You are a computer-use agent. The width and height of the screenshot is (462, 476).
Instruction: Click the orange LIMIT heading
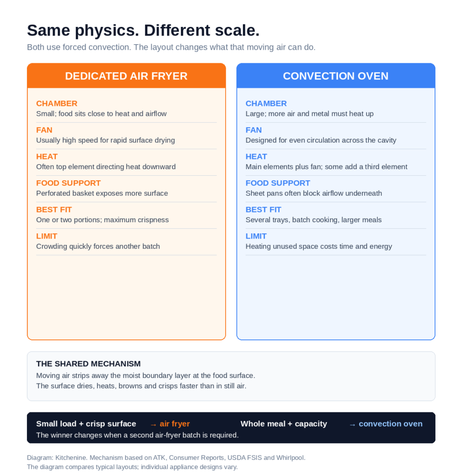click(47, 236)
